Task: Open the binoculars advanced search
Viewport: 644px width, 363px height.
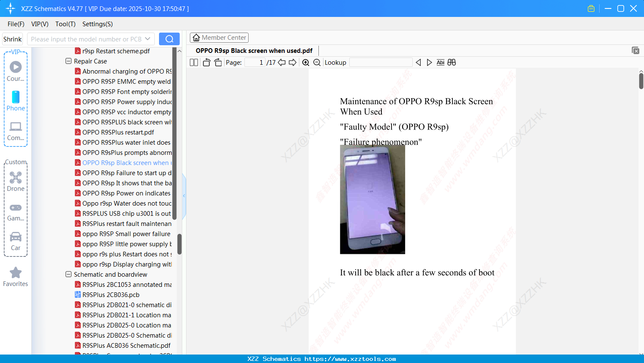Action: tap(451, 62)
